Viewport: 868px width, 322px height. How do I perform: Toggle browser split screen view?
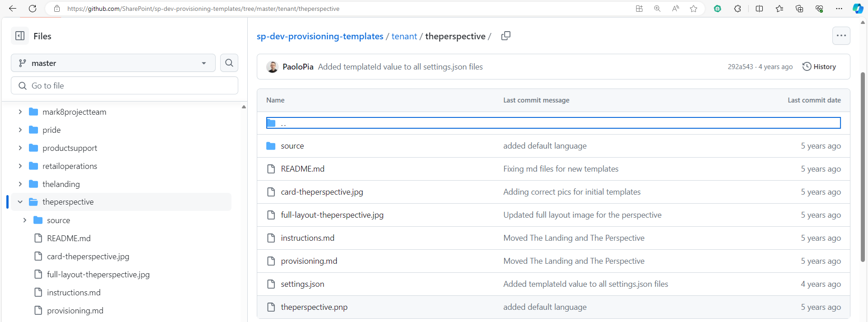pos(759,9)
